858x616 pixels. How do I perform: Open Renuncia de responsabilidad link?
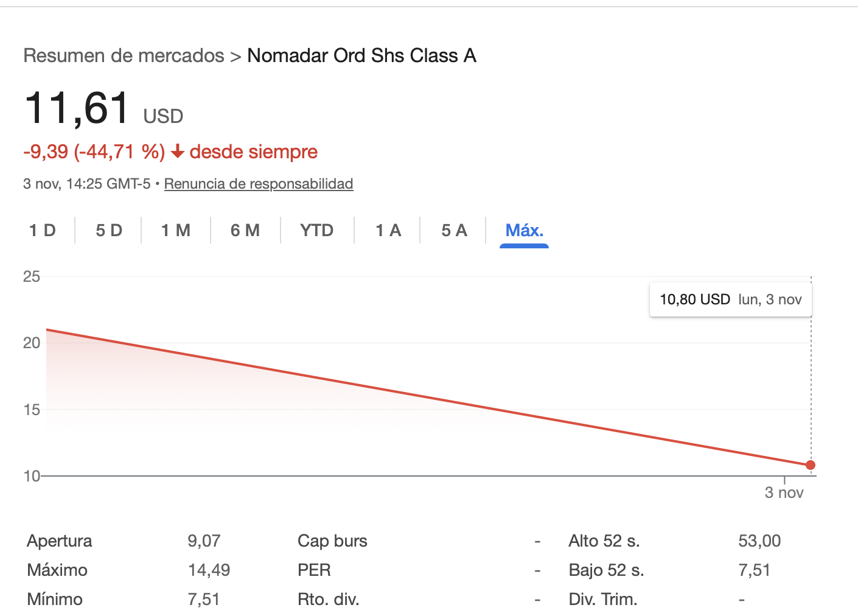[x=259, y=184]
